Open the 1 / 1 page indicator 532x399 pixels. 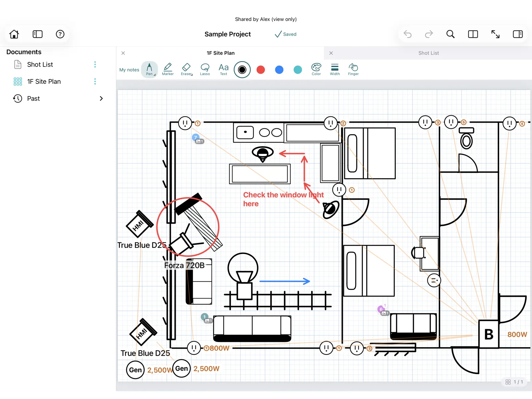tap(514, 382)
